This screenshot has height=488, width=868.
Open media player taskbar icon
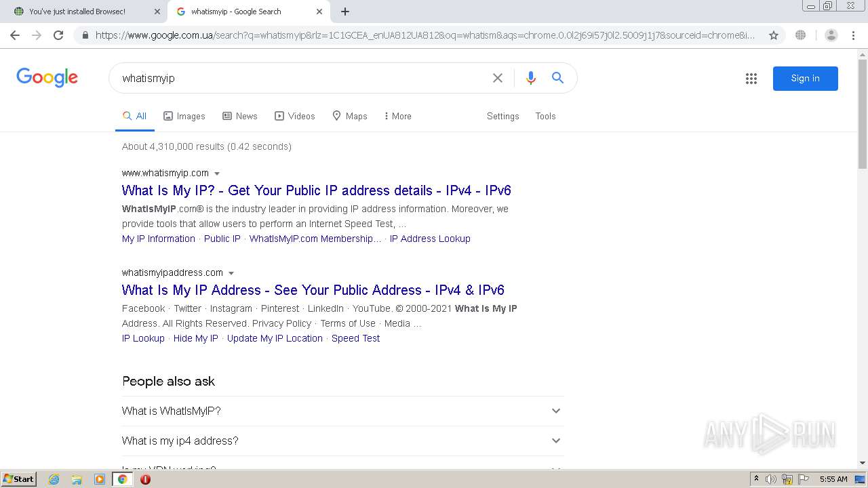pyautogui.click(x=100, y=479)
